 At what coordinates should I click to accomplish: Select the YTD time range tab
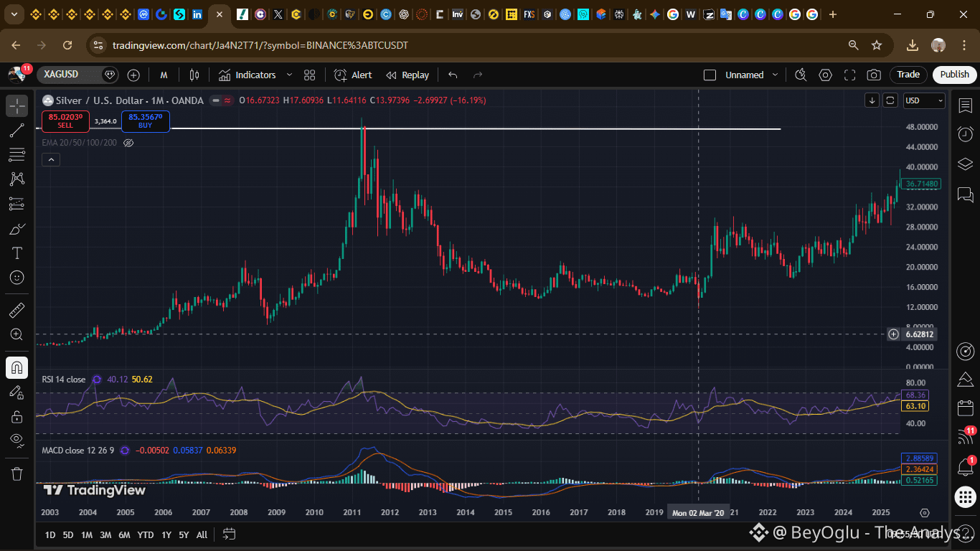146,534
